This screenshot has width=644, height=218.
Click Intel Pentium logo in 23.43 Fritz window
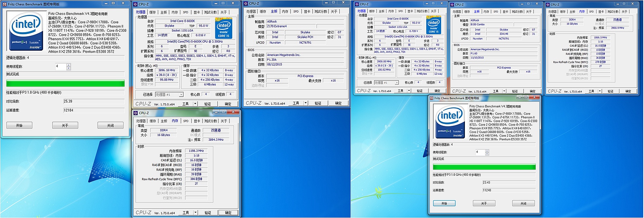point(449,122)
